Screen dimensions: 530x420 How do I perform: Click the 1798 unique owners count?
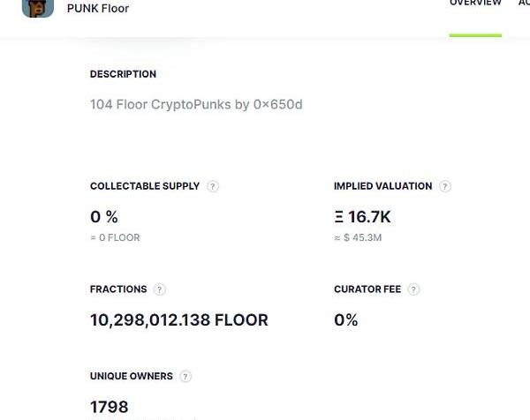110,407
